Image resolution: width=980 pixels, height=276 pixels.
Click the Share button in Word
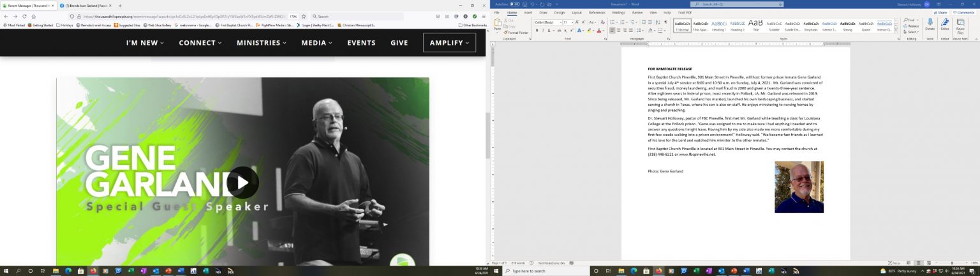942,12
